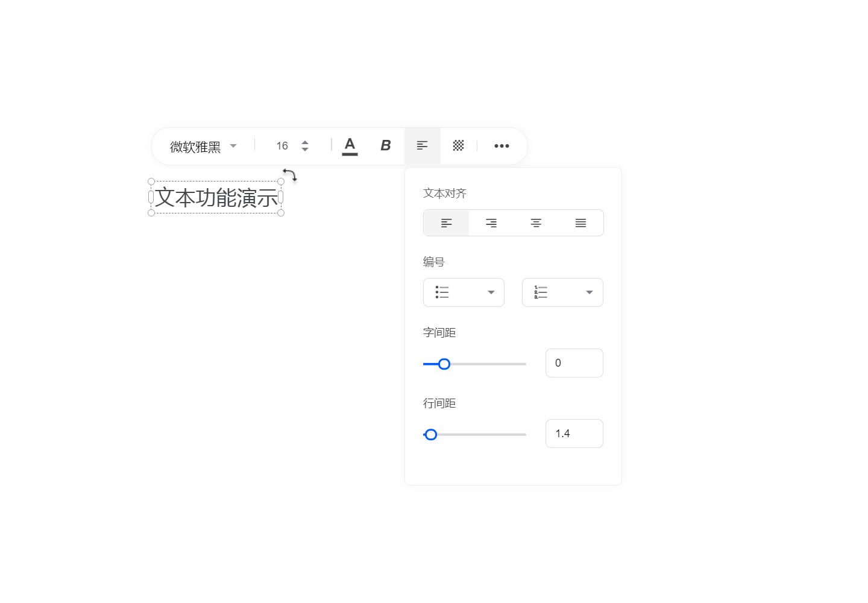Image resolution: width=868 pixels, height=603 pixels.
Task: Select center text alignment option
Action: [536, 223]
